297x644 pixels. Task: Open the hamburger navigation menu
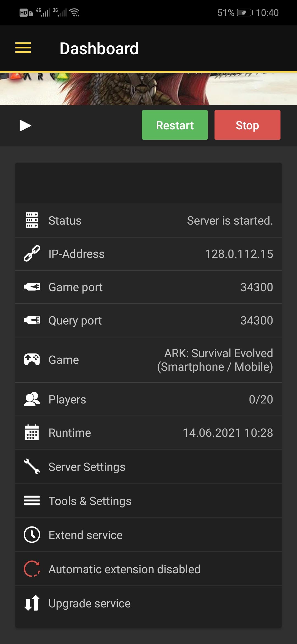point(23,48)
